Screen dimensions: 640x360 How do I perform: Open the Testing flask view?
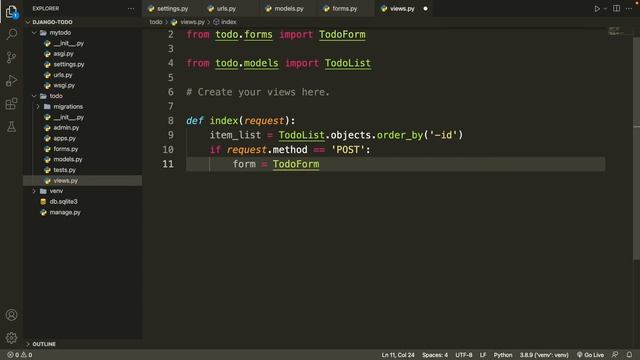11,127
